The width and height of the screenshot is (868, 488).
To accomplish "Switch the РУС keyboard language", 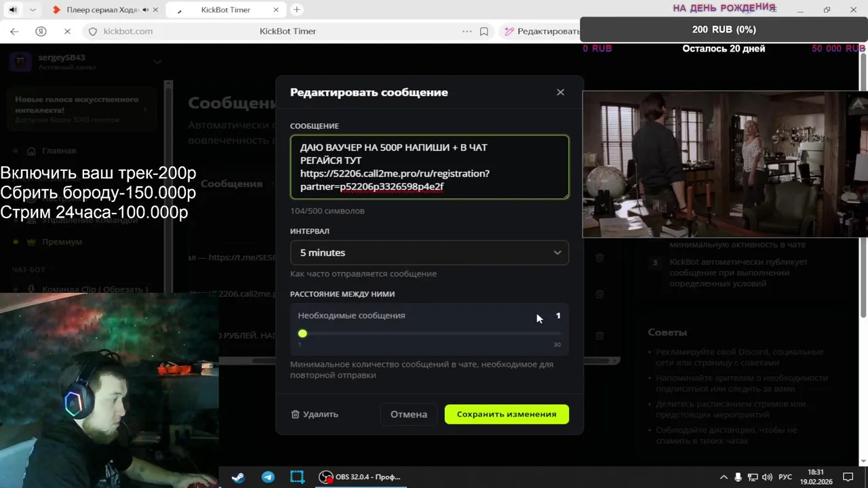I will click(x=785, y=477).
